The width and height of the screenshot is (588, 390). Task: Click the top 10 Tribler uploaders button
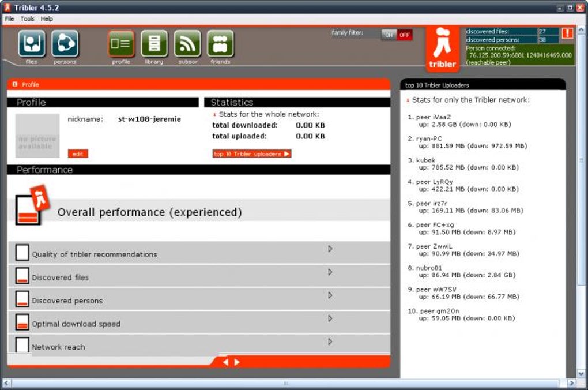(x=251, y=153)
